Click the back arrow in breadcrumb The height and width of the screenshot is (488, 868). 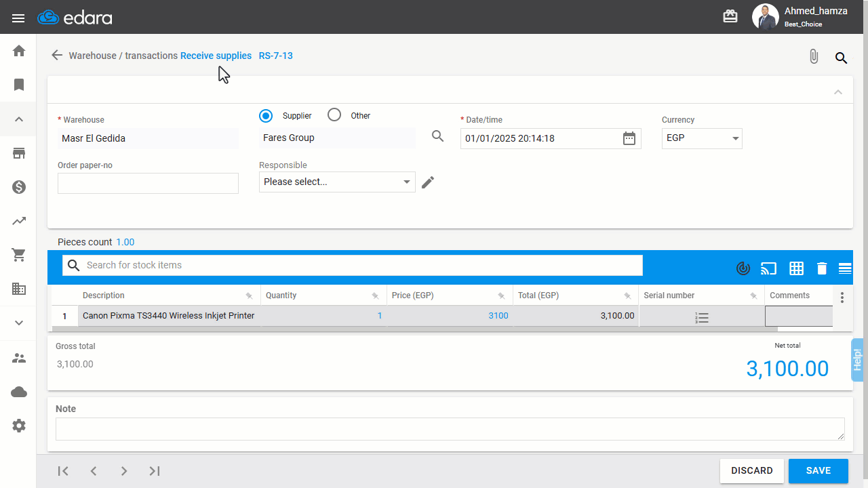coord(57,56)
